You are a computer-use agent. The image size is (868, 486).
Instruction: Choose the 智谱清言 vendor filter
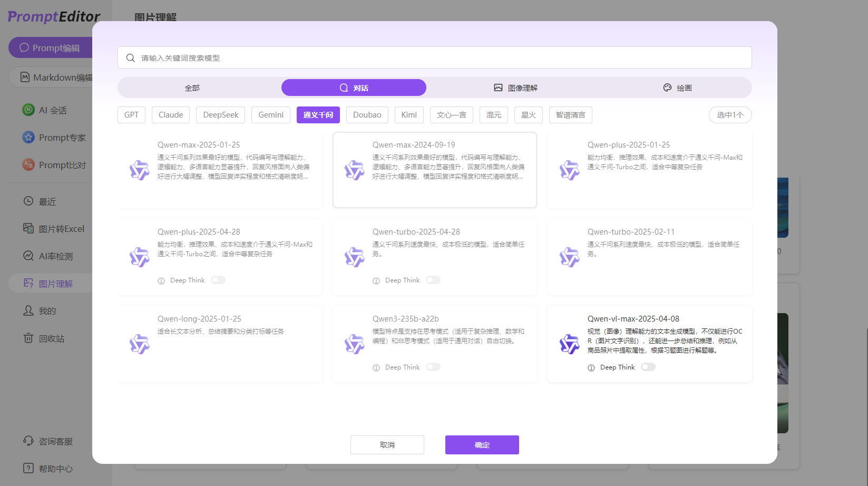click(570, 114)
